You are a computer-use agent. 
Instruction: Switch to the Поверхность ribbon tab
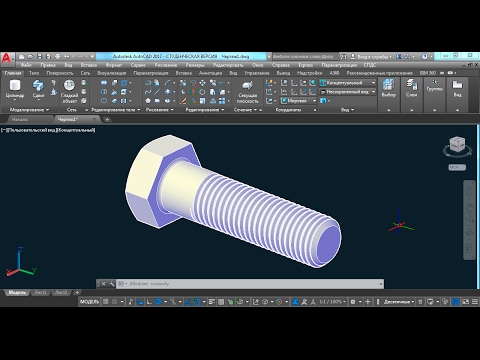(60, 73)
